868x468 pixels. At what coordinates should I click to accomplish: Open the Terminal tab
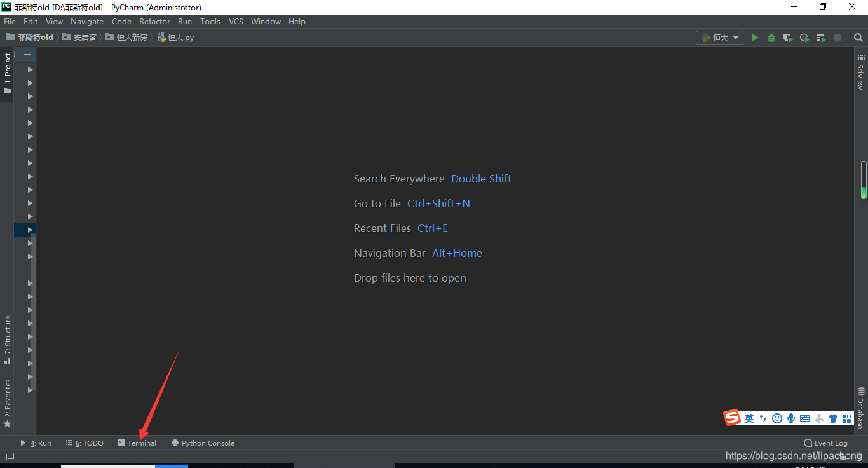click(137, 443)
